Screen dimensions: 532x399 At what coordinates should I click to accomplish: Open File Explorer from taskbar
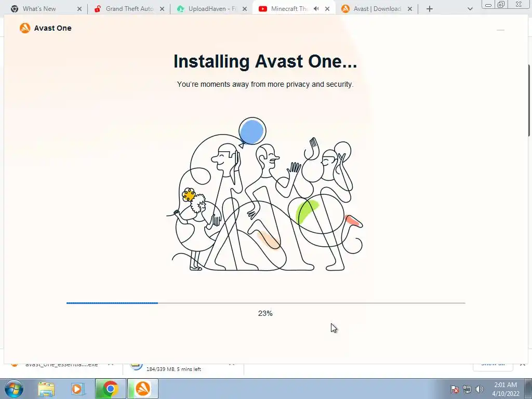pos(46,389)
